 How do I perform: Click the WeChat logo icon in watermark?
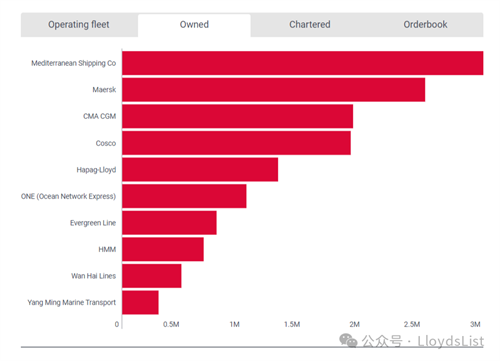(x=348, y=341)
